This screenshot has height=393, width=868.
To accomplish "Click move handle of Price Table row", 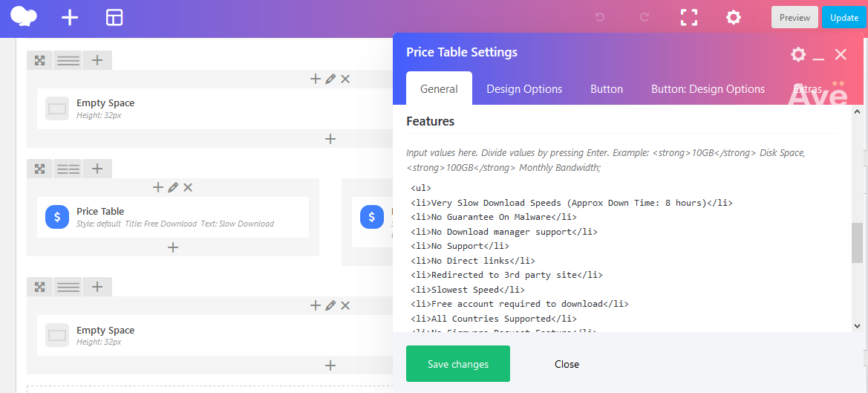I will coord(40,169).
